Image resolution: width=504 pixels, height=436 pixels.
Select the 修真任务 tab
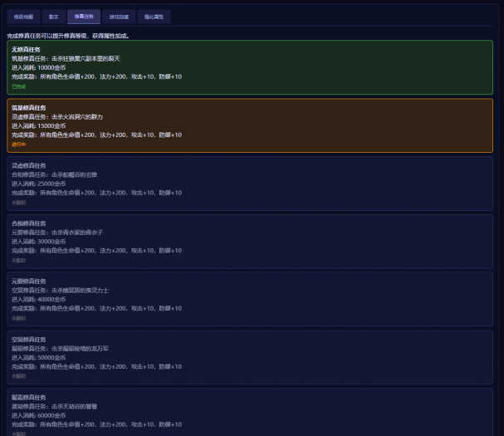[84, 16]
